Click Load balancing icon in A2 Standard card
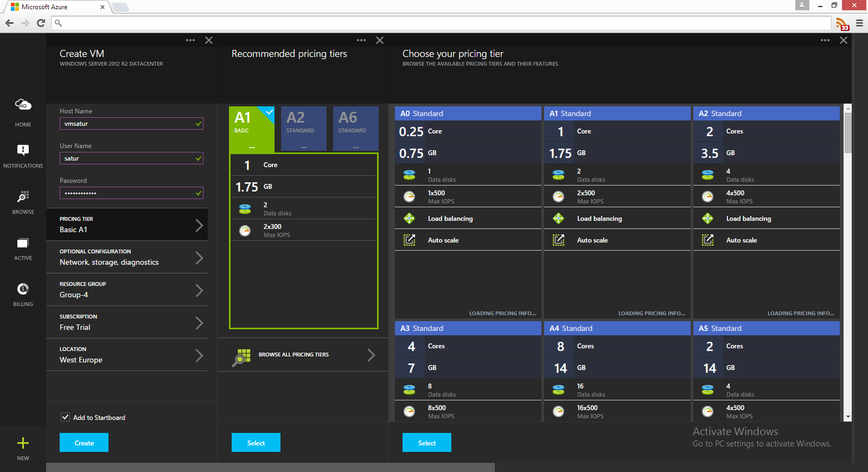The image size is (868, 472). [707, 218]
